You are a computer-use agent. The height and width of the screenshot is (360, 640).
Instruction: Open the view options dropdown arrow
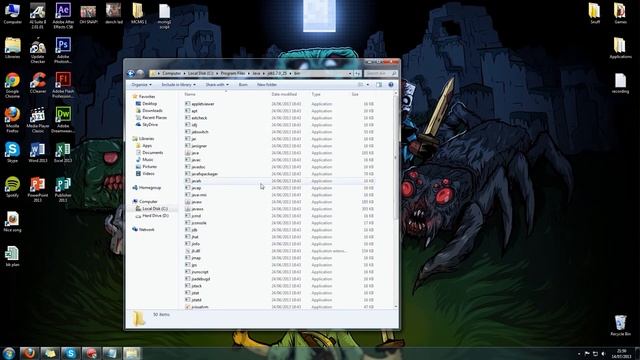click(368, 84)
